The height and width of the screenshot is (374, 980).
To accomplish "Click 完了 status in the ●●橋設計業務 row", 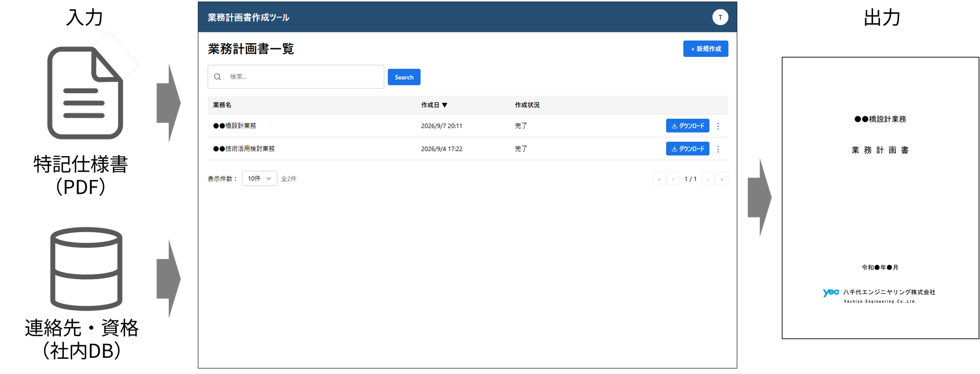I will point(521,126).
